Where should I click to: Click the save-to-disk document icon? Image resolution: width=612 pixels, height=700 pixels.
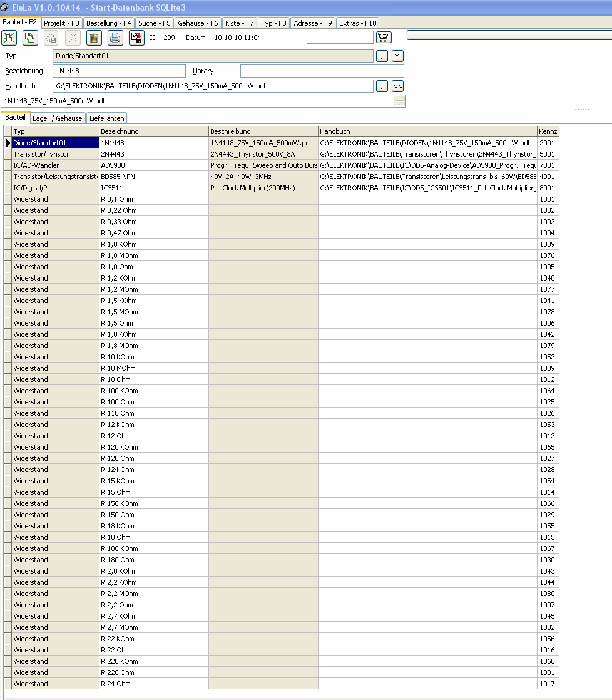[136, 38]
